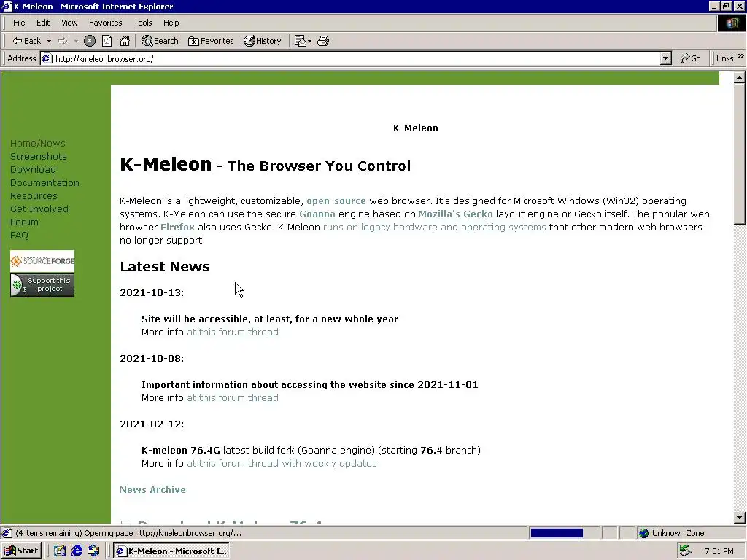This screenshot has height=560, width=747.
Task: Open the Search pane button
Action: (x=160, y=41)
